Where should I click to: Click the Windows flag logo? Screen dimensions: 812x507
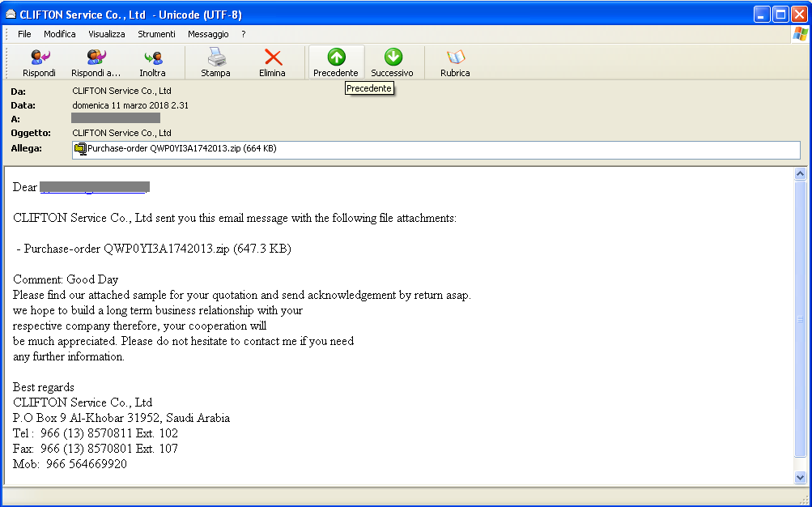click(800, 34)
